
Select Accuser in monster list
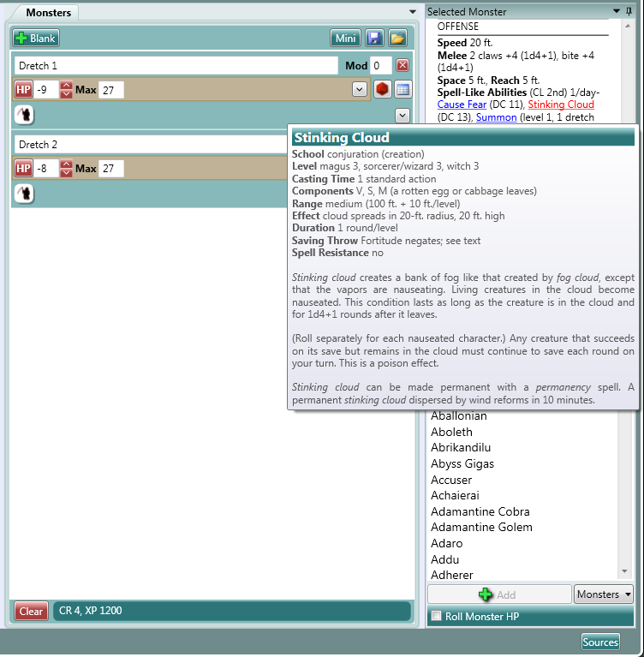point(451,480)
